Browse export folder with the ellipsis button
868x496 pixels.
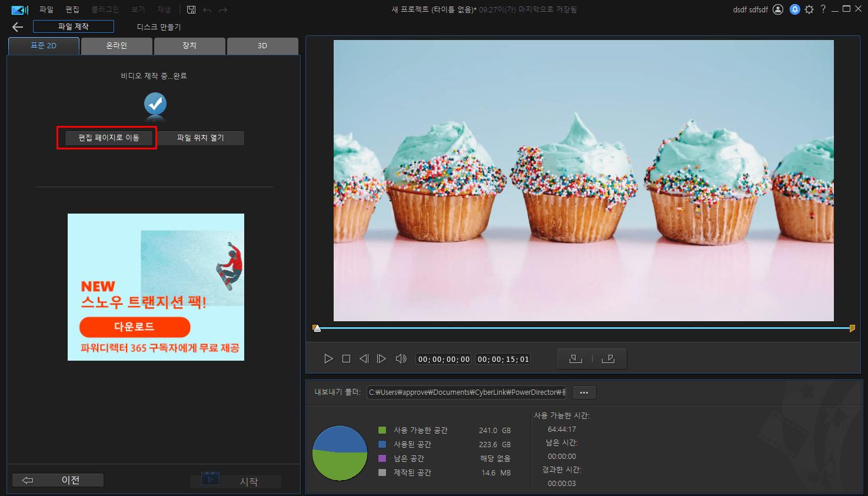[584, 392]
